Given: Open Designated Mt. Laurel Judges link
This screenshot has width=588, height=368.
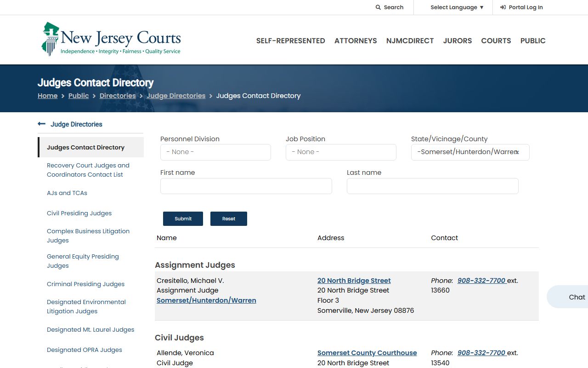Looking at the screenshot, I should [x=90, y=329].
